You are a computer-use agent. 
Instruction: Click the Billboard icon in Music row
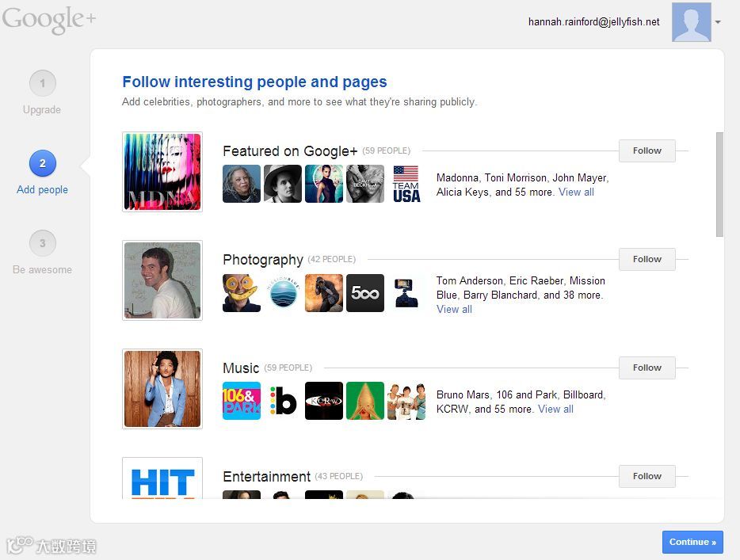(283, 401)
